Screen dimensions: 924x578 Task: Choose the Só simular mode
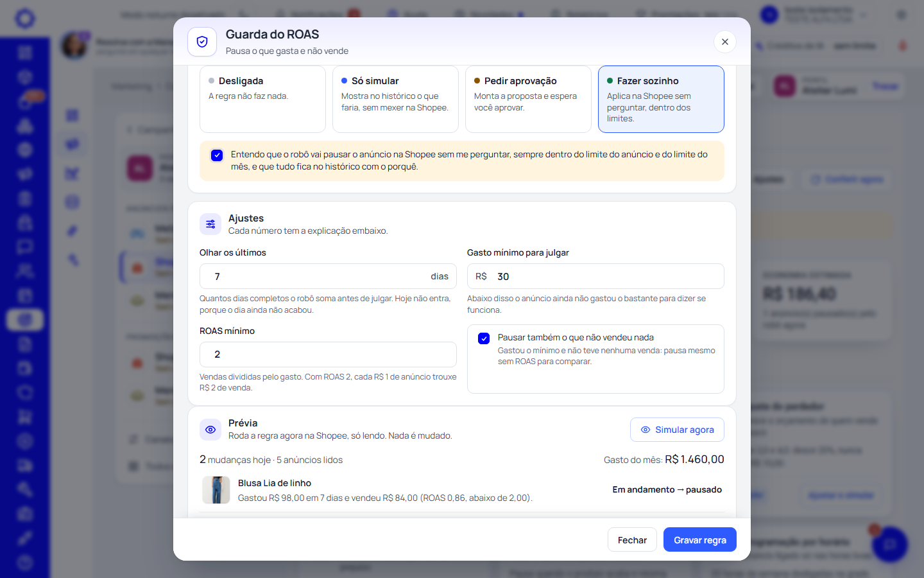[x=395, y=99]
